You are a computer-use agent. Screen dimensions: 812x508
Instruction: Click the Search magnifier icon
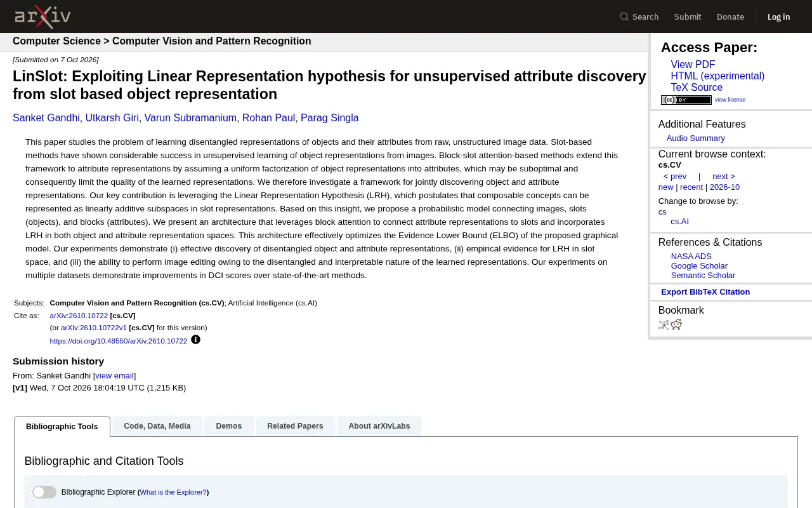624,17
